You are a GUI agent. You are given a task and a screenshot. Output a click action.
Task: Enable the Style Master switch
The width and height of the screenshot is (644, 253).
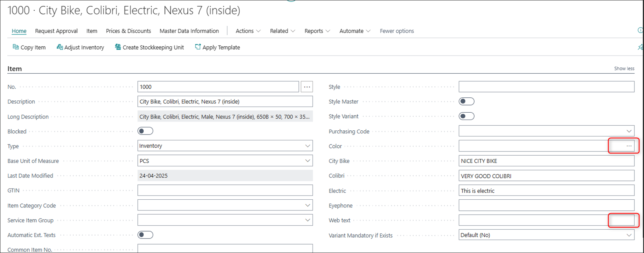click(x=466, y=102)
